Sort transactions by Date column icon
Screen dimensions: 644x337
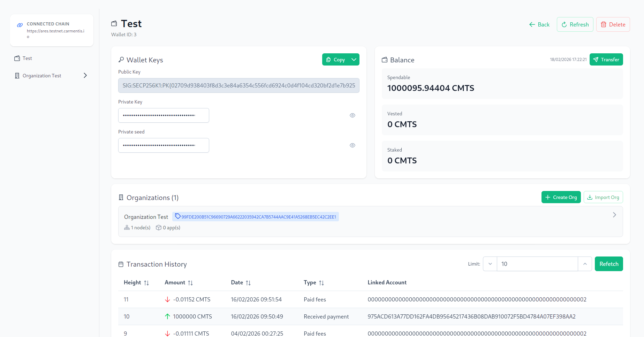click(248, 283)
